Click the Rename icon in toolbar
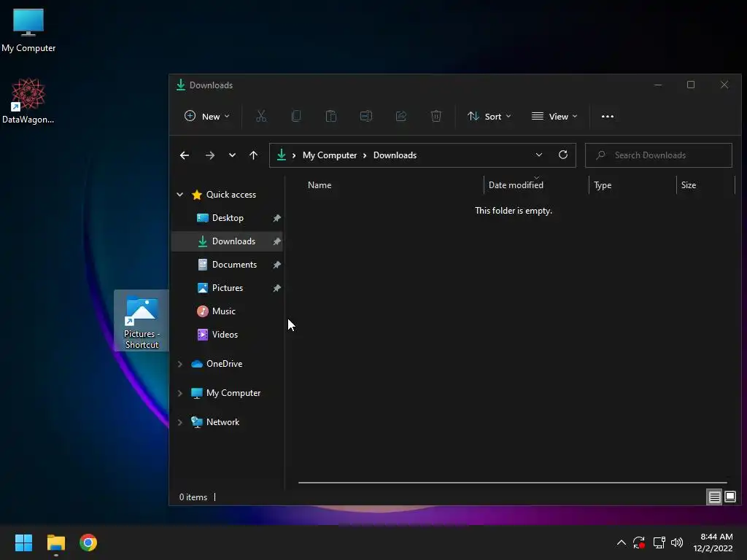This screenshot has width=747, height=560. pyautogui.click(x=366, y=116)
